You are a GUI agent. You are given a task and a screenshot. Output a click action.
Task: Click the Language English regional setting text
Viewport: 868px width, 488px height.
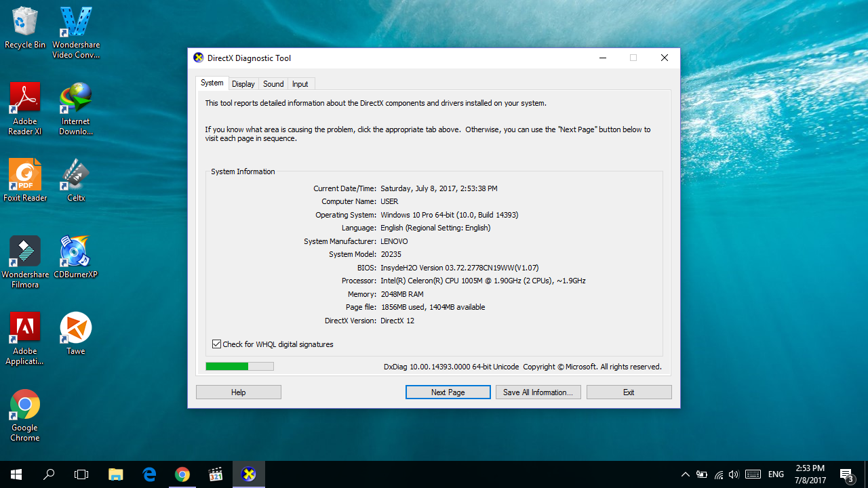pyautogui.click(x=435, y=228)
